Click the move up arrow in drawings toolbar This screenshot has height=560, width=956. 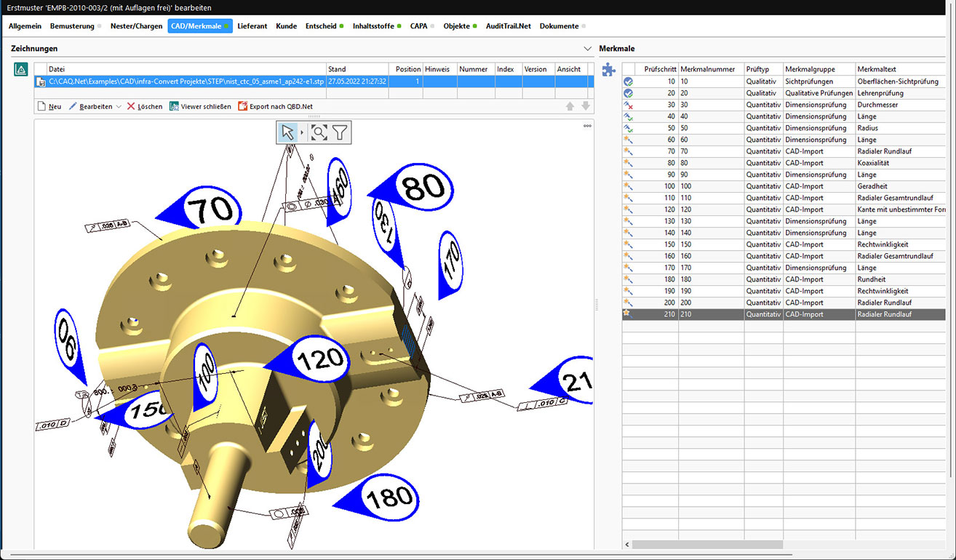(x=570, y=106)
